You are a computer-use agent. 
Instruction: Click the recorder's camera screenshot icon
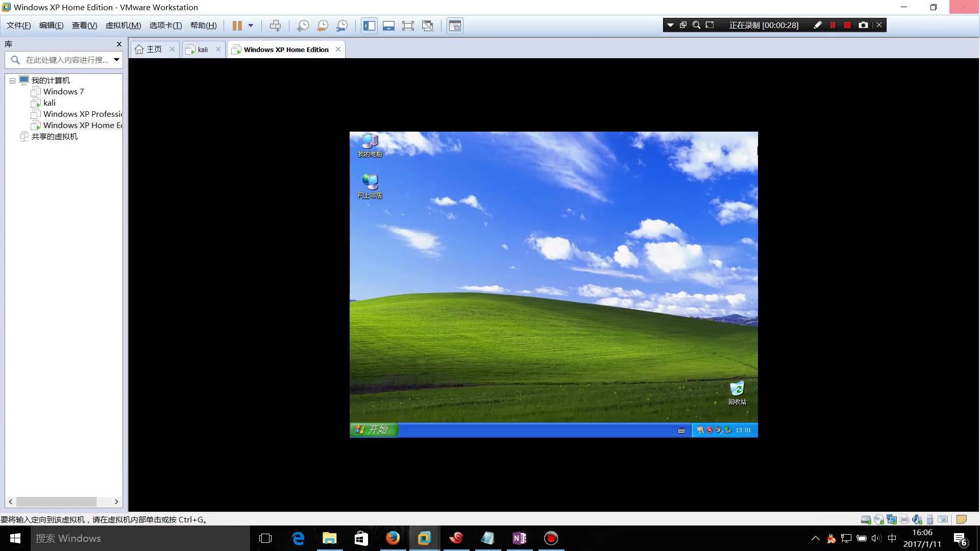[863, 25]
